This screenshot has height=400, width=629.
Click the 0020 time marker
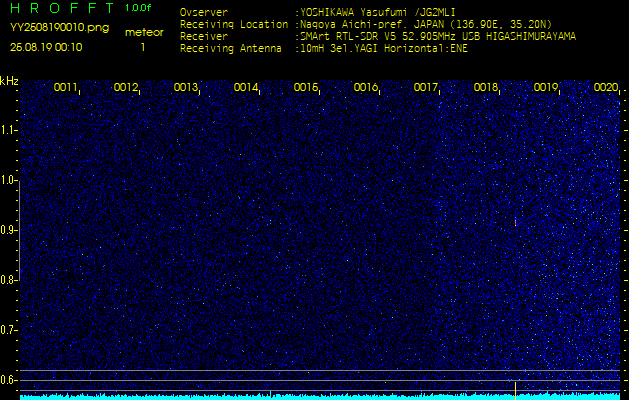point(605,87)
